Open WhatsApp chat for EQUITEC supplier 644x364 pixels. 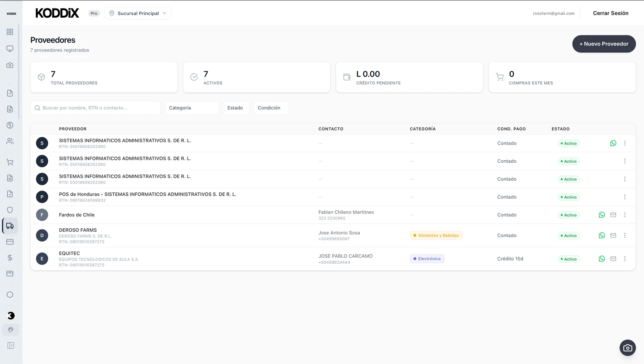tap(602, 259)
